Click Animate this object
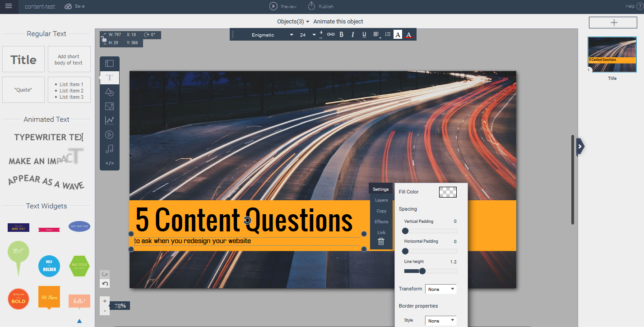The height and width of the screenshot is (327, 644). click(338, 21)
